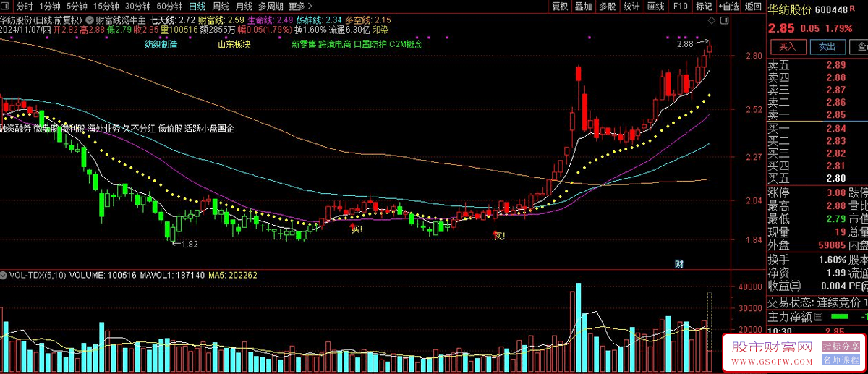The height and width of the screenshot is (374, 868).
Task: Click the 买一 price 2.84
Action: click(x=836, y=129)
